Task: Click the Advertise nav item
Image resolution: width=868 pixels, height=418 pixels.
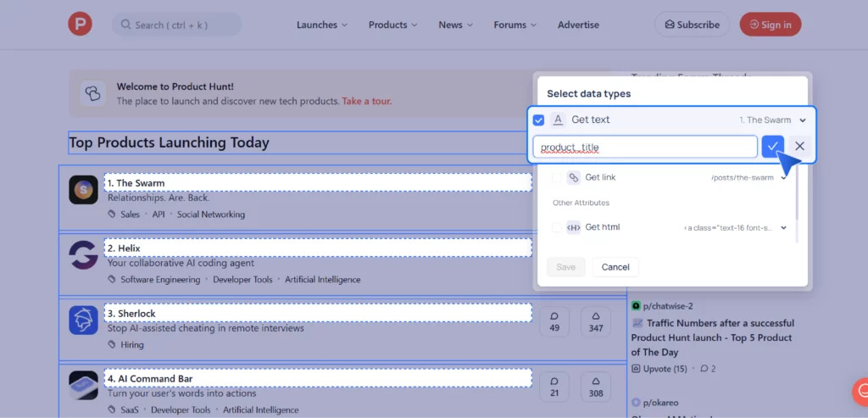Action: point(578,25)
